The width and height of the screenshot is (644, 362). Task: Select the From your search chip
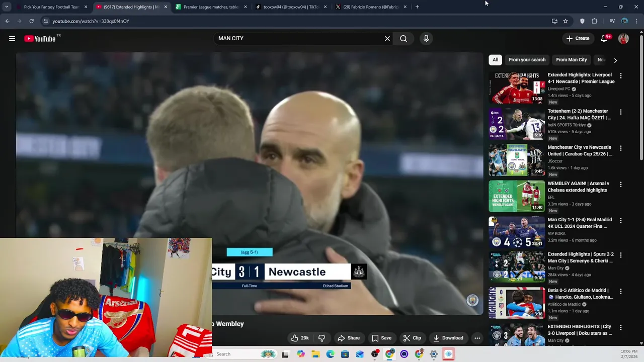click(x=527, y=60)
